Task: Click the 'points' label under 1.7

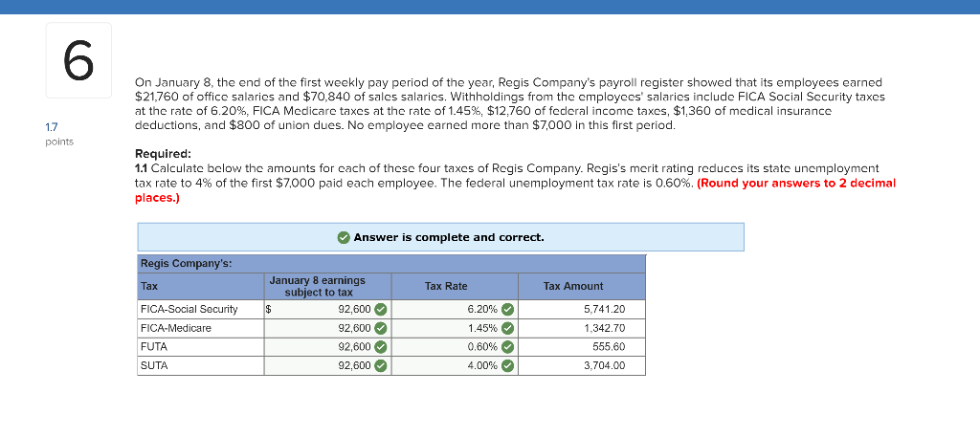Action: tap(59, 142)
